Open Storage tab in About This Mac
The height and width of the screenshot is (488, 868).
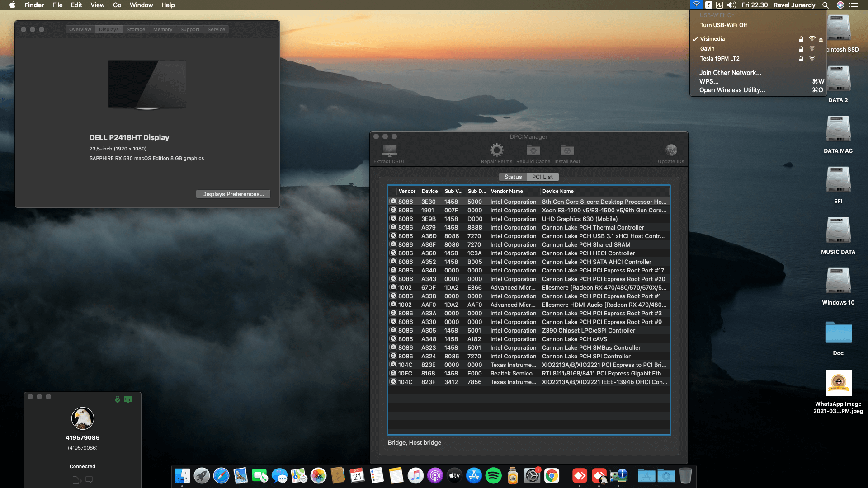coord(136,29)
